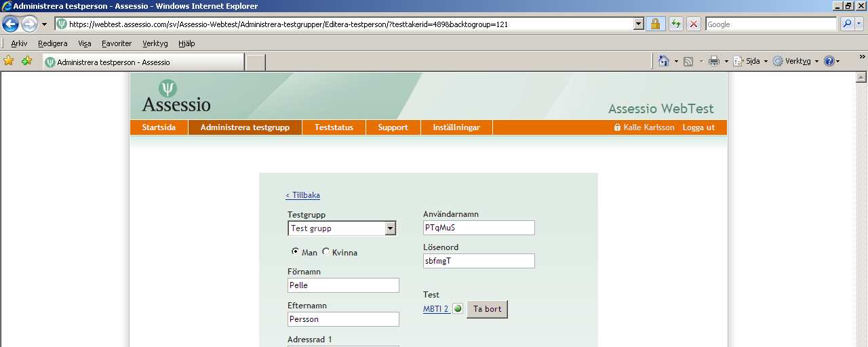868x347 pixels.
Task: Expand the Print options dropdown arrow
Action: [x=726, y=61]
